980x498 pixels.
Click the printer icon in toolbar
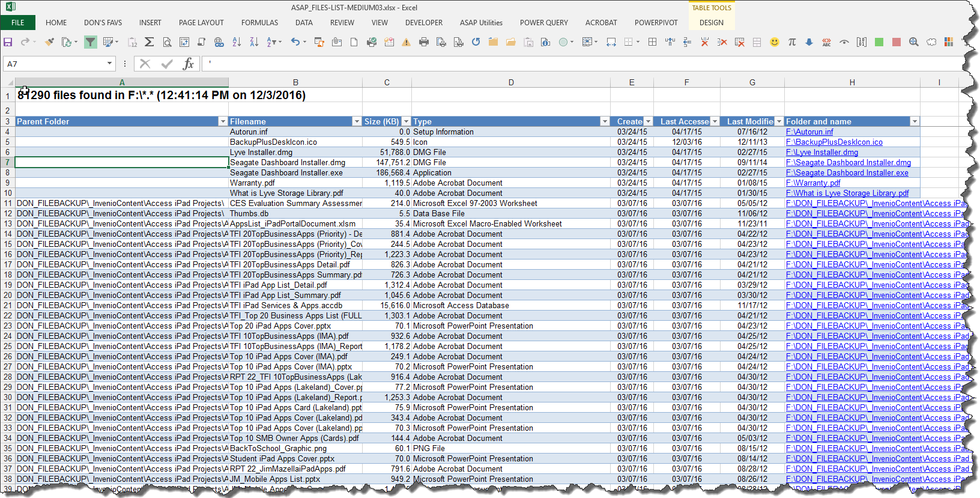coord(424,42)
